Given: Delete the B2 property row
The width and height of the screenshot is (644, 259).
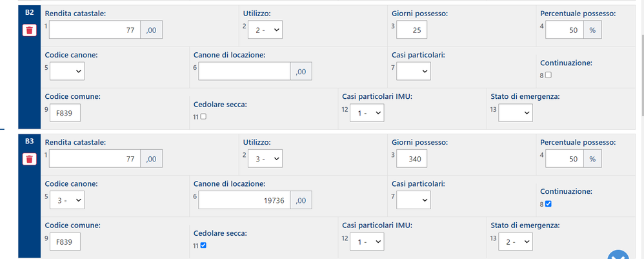Looking at the screenshot, I should (30, 30).
